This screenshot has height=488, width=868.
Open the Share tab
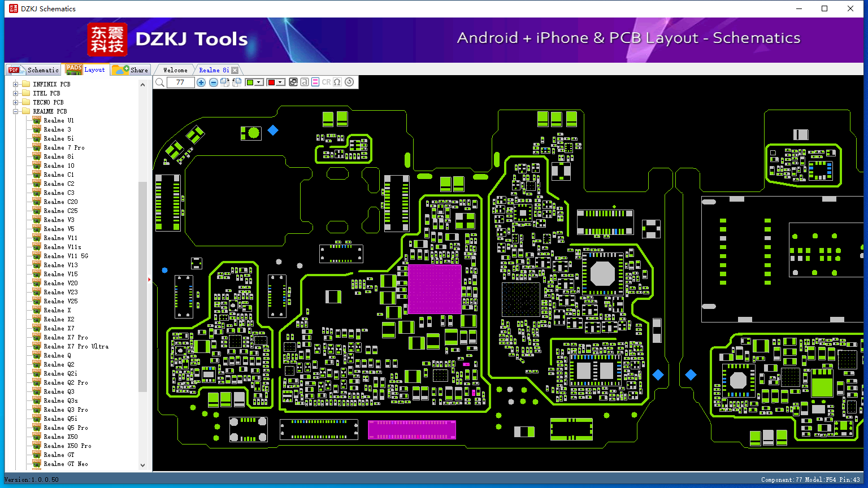click(130, 70)
